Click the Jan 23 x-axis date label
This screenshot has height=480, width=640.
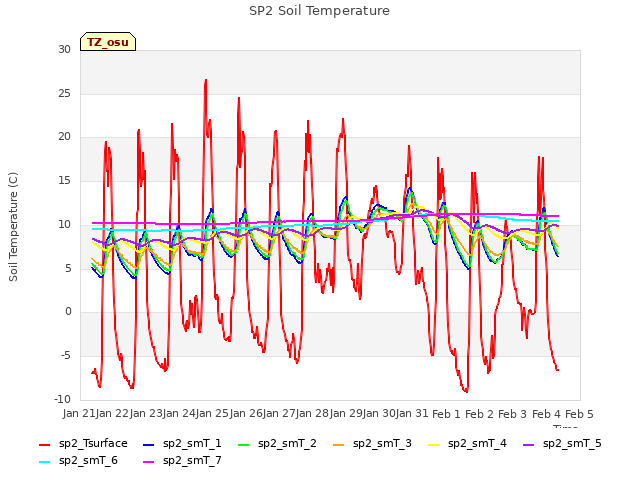point(146,413)
